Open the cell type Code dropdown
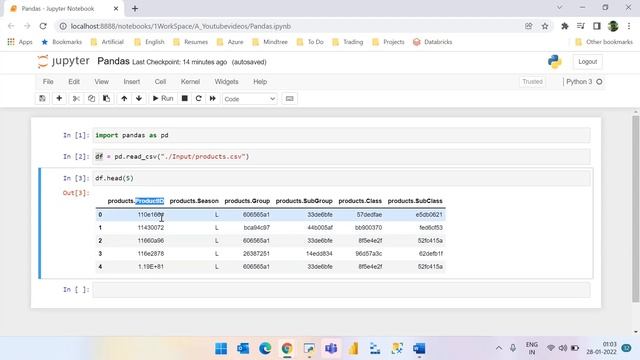The image size is (640, 360). click(x=249, y=99)
